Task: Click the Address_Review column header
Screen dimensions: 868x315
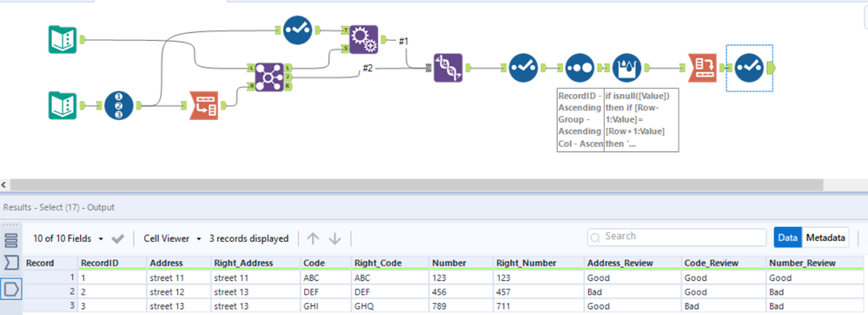Action: coord(633,263)
